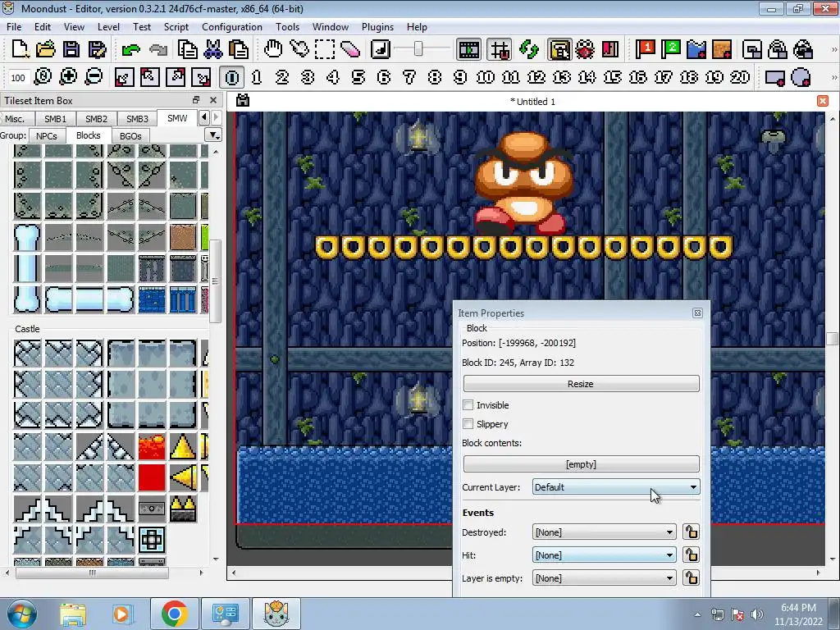Image resolution: width=840 pixels, height=630 pixels.
Task: Go to section's bottom-right corner icon
Action: tap(201, 77)
